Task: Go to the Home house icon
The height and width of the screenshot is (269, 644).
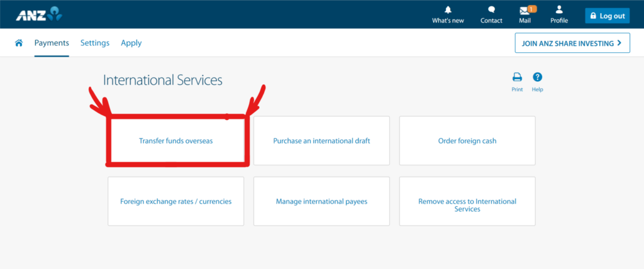Action: pyautogui.click(x=19, y=43)
